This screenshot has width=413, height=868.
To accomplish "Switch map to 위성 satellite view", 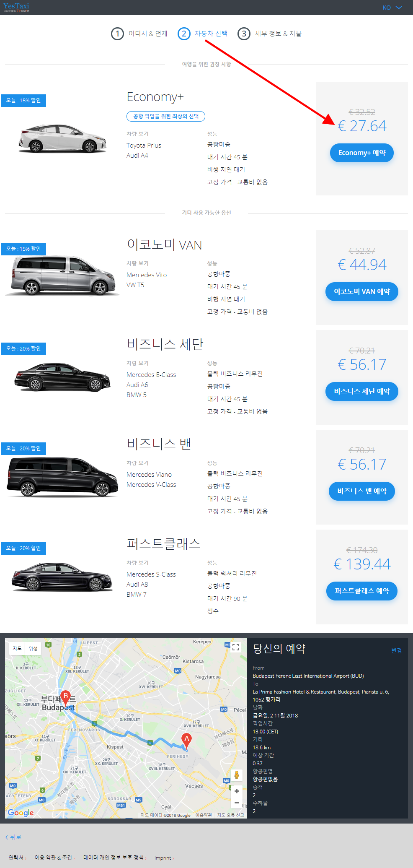I will pos(33,648).
